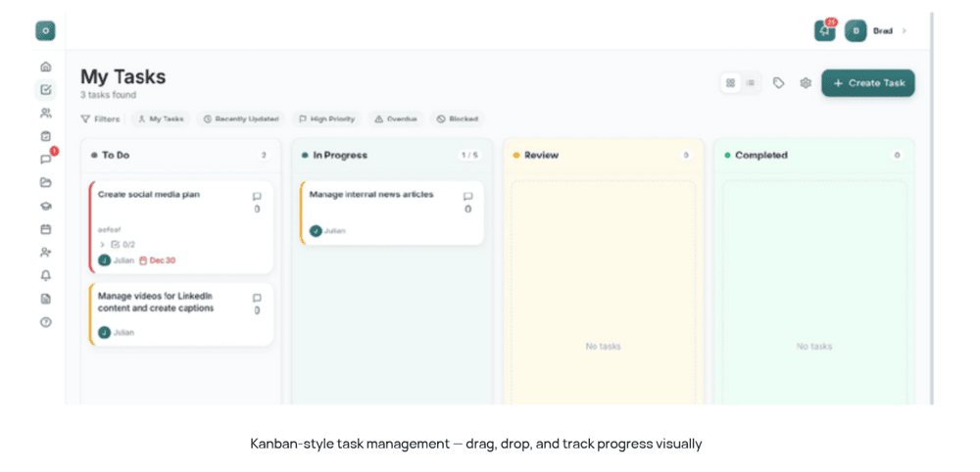Toggle the High Priority filter chip

coord(326,119)
